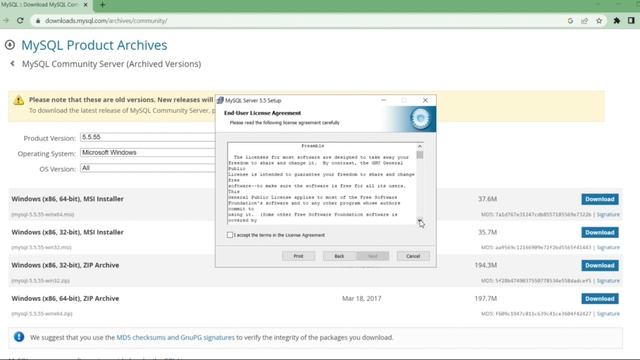Image resolution: width=640 pixels, height=360 pixels.
Task: Open Signature link for 32-bit ZIP Archive
Action: [x=608, y=281]
